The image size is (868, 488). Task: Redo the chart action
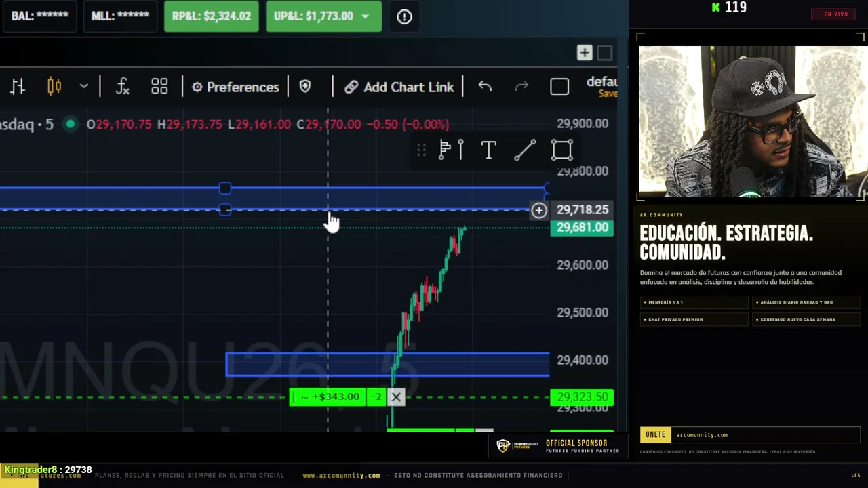521,87
